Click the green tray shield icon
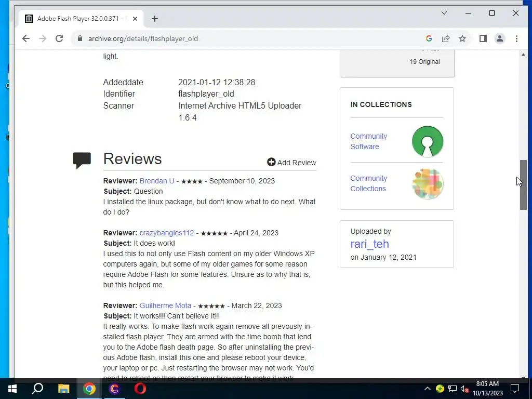 (x=440, y=389)
